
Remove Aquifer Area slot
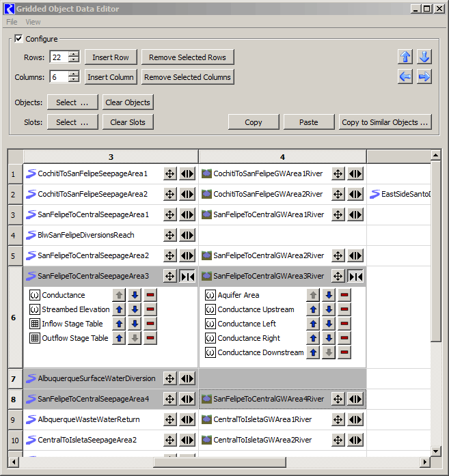tap(344, 295)
